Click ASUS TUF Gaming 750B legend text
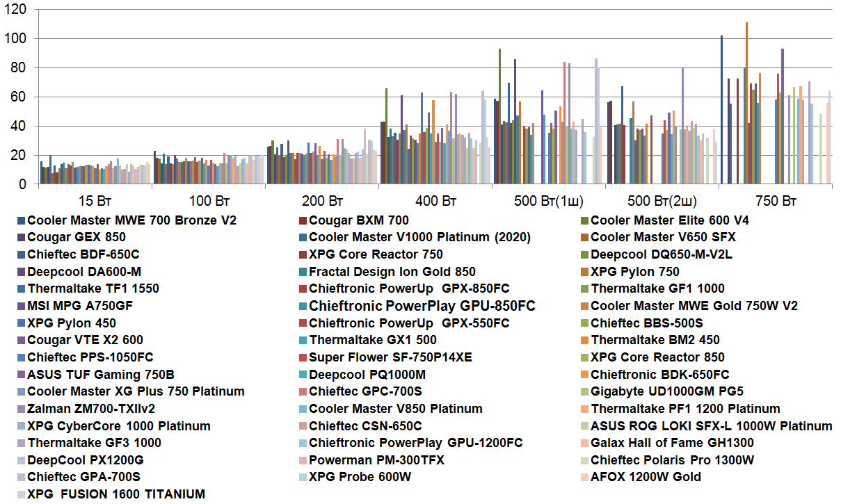841x504 pixels. [101, 374]
